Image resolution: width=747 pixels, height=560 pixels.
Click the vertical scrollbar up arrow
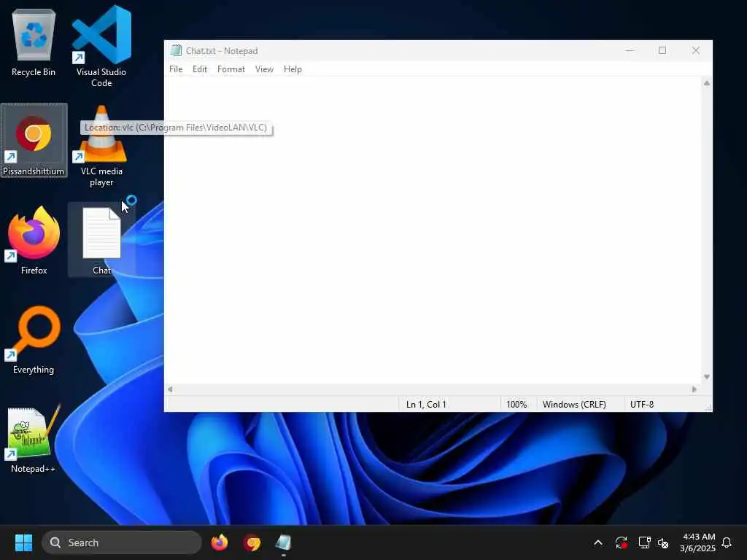tap(707, 83)
